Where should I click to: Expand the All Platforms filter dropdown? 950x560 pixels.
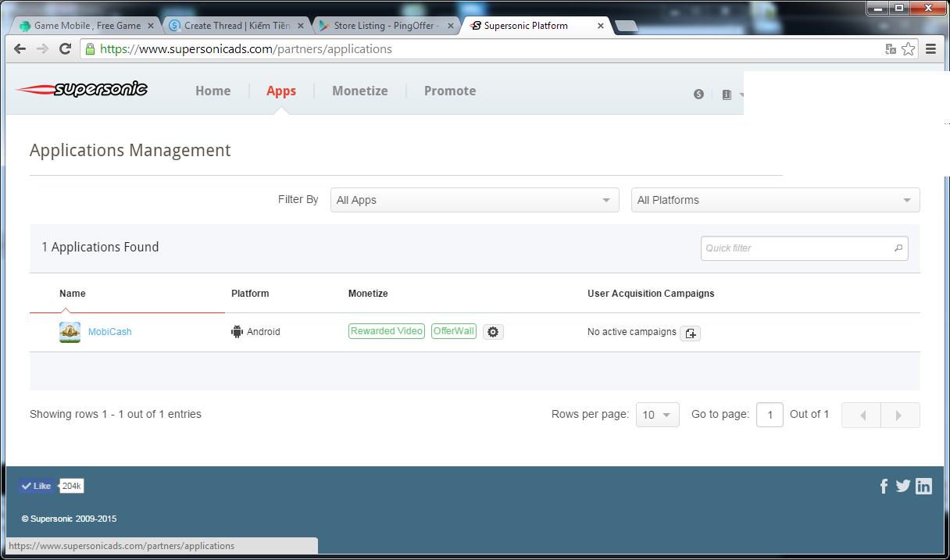point(776,200)
